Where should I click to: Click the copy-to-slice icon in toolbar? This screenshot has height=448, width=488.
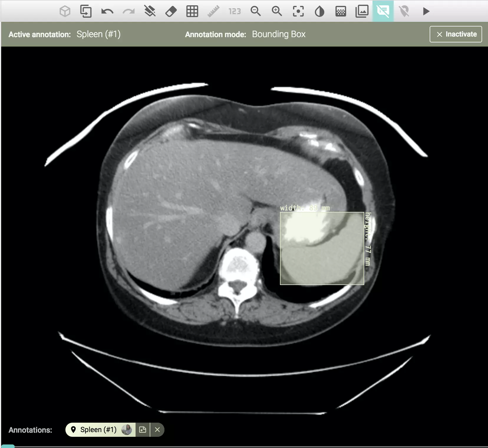[x=86, y=11]
